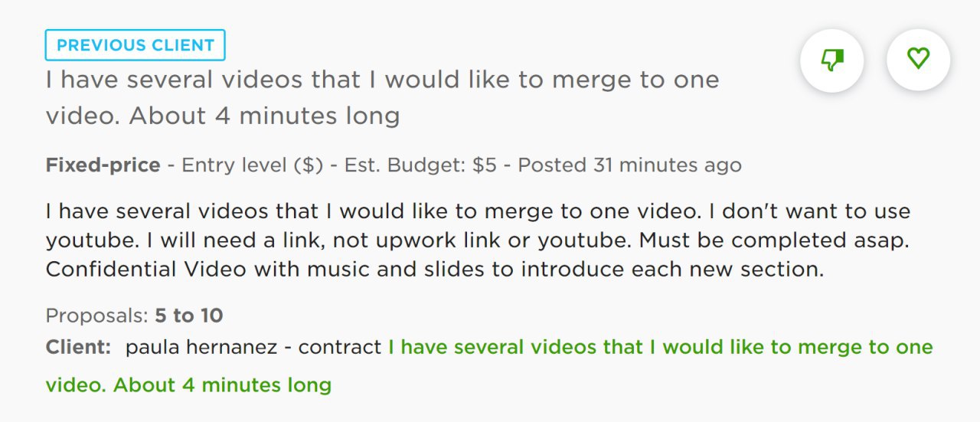The image size is (980, 422).
Task: Click the Est. Budget: $5 text
Action: coord(420,165)
